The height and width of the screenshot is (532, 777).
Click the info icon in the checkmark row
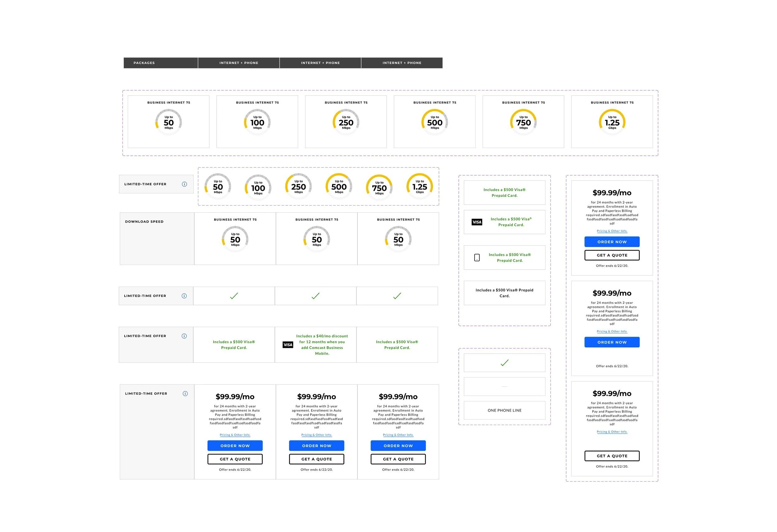pos(184,296)
